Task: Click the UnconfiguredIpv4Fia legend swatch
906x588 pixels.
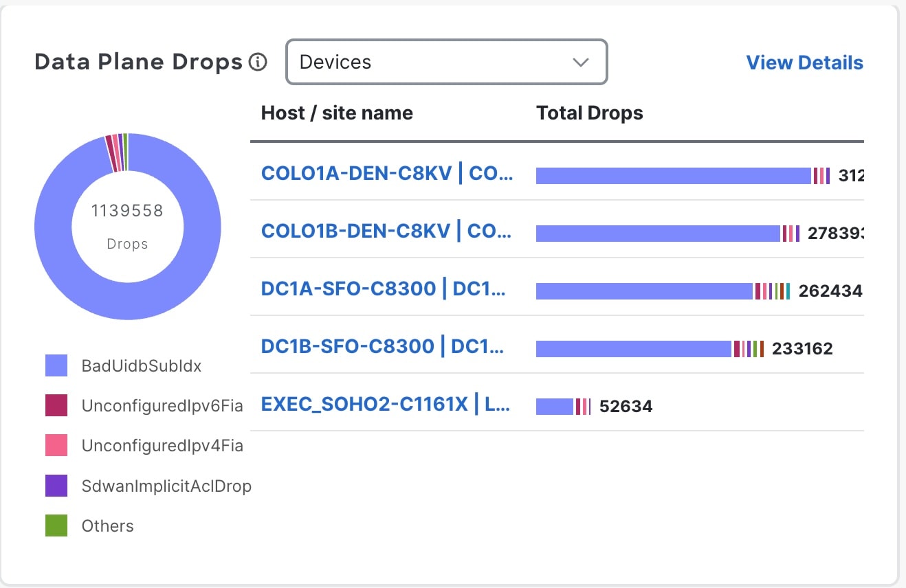Action: [x=56, y=445]
